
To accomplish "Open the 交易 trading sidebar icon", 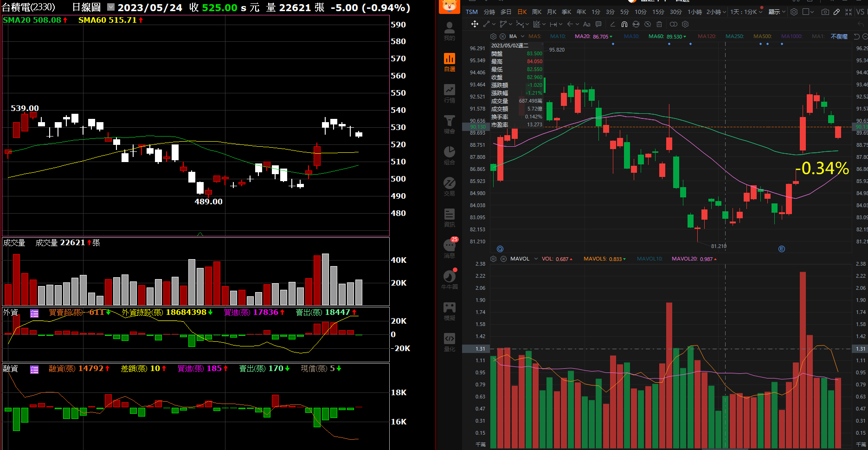I will (x=450, y=187).
